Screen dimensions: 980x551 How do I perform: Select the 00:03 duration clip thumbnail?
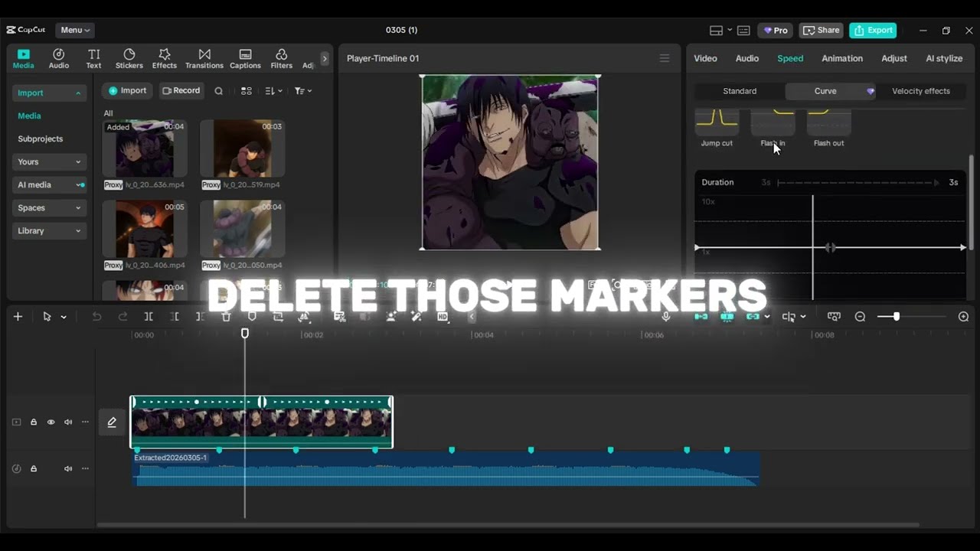tap(242, 148)
